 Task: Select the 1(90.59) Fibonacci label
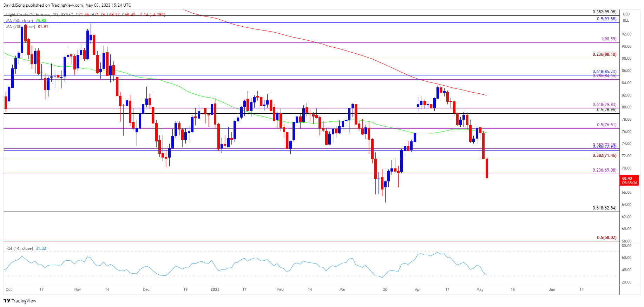pos(609,39)
